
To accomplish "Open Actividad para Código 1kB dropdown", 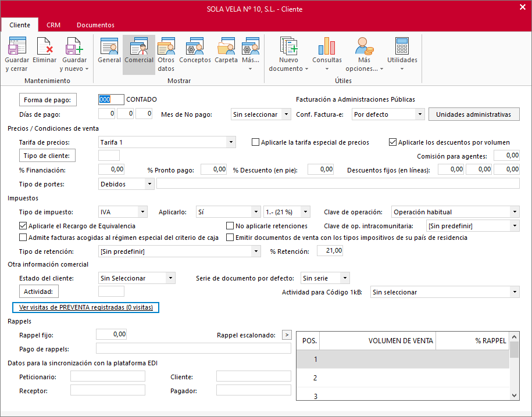I will 515,292.
